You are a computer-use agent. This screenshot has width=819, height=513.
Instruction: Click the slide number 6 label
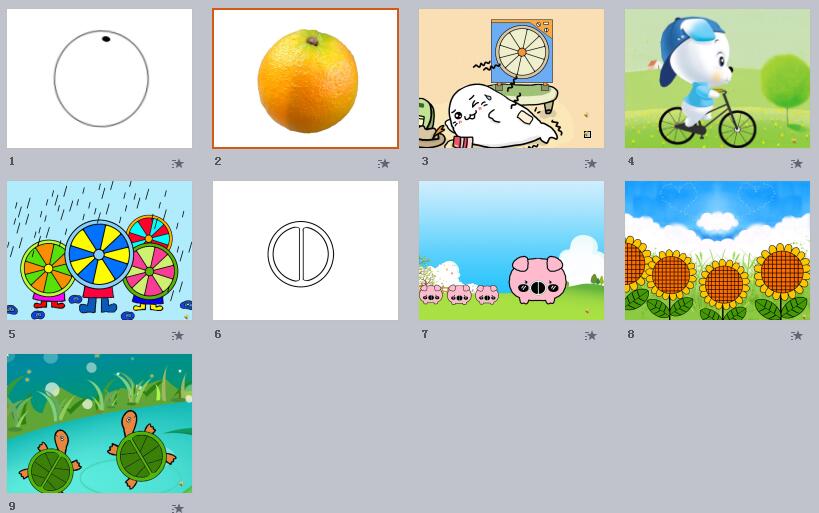tap(218, 334)
